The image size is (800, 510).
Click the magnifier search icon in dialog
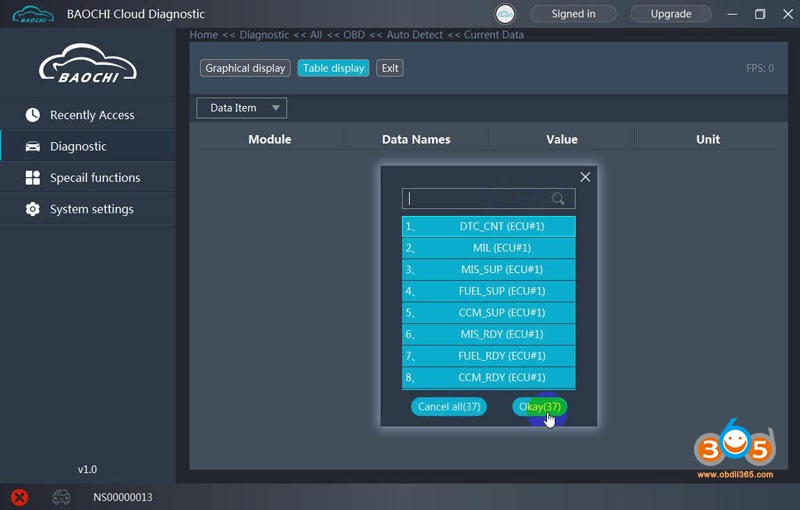558,198
